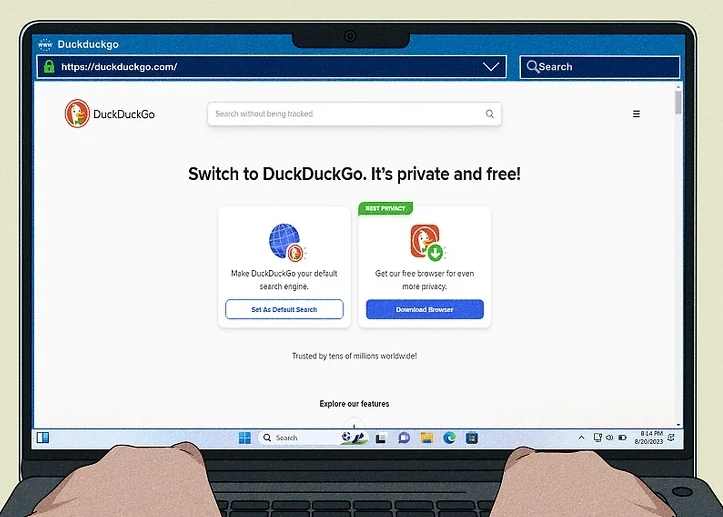
Task: Focus the browser Search box at top right
Action: 600,67
